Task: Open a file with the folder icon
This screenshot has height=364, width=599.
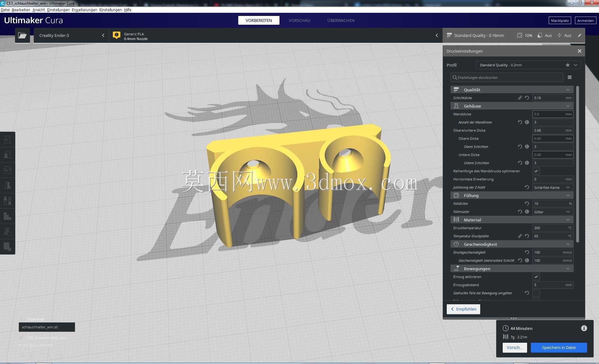Action: pyautogui.click(x=23, y=35)
